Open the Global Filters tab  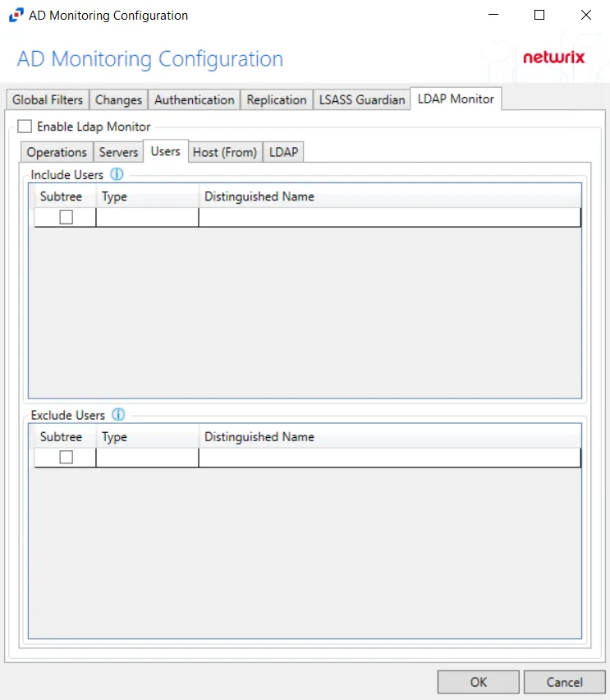click(48, 99)
